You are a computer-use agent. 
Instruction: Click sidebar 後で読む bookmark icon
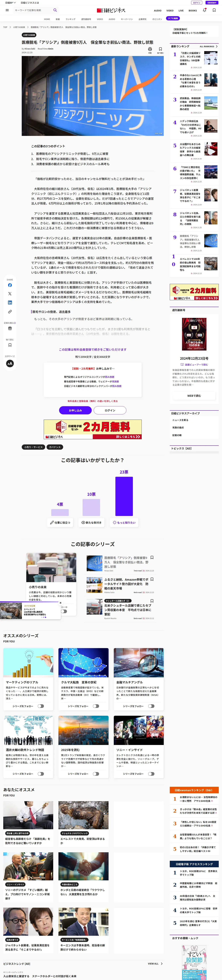click(x=10, y=345)
